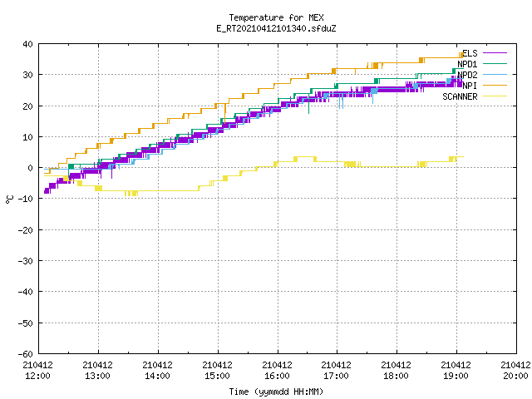Click the yellow SCANNER legend line sample
Viewport: 532px width, 399px height.
point(495,96)
